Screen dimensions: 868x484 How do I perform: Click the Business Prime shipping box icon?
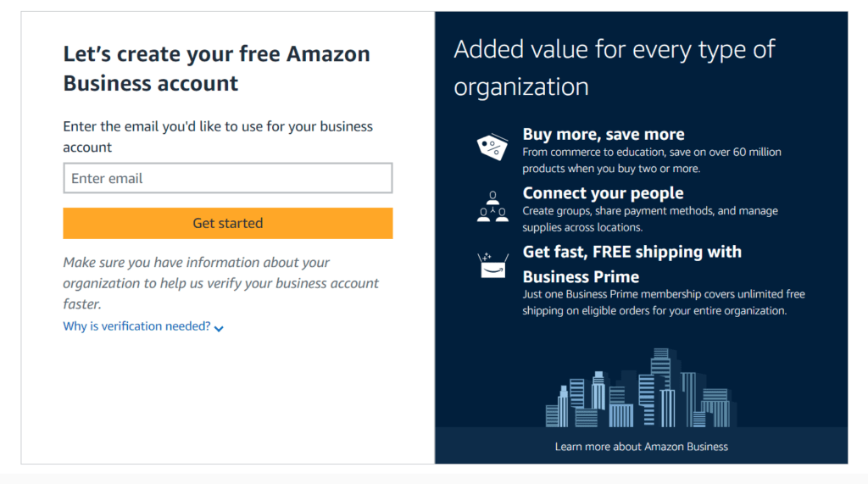point(492,264)
